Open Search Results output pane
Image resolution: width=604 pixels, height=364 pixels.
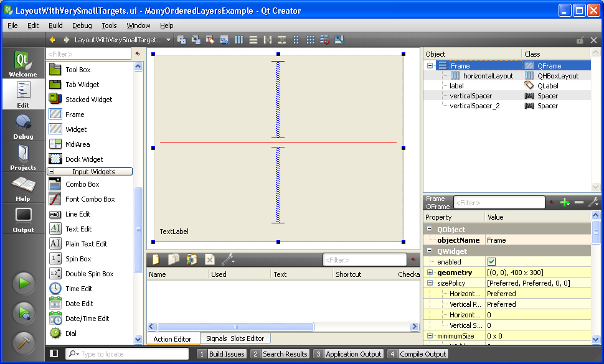(280, 354)
